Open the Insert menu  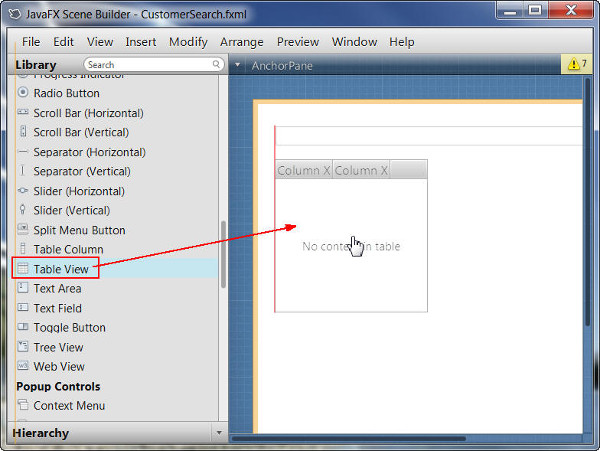click(x=141, y=42)
